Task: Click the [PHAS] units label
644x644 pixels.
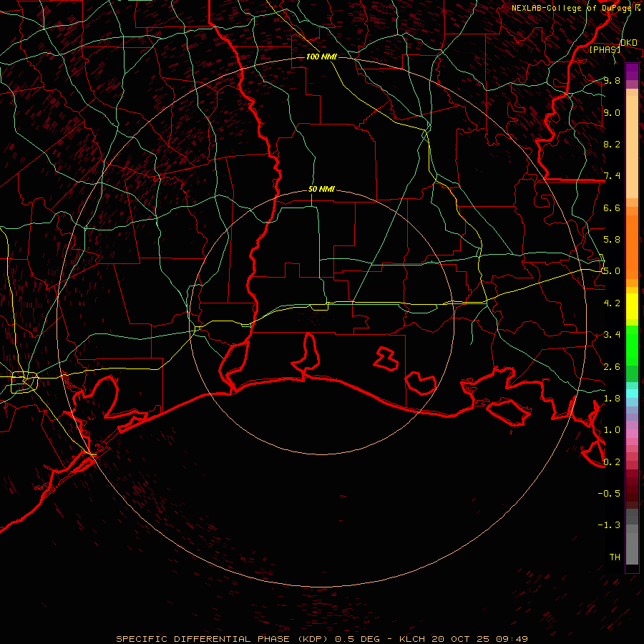Action: click(x=605, y=49)
